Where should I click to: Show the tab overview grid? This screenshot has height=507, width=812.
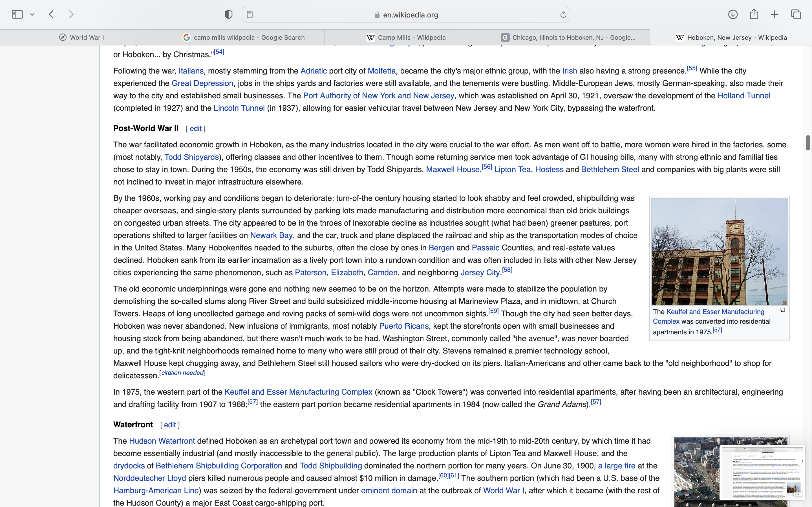click(x=796, y=14)
